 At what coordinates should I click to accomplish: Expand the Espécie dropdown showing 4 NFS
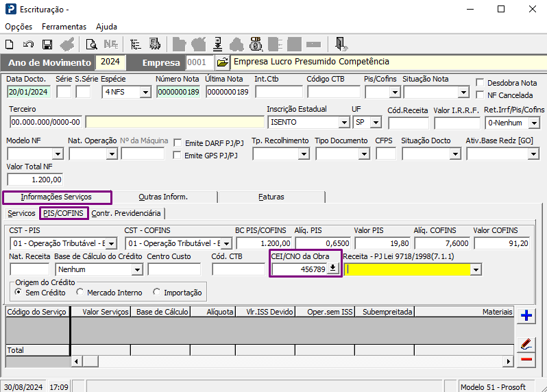click(x=145, y=93)
